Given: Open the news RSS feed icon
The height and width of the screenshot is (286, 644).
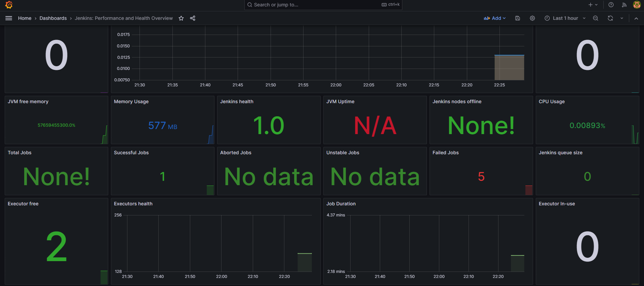Looking at the screenshot, I should pyautogui.click(x=624, y=5).
